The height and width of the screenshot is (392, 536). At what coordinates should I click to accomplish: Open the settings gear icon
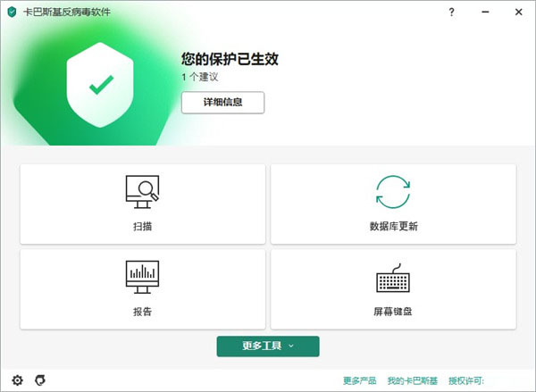coord(18,380)
